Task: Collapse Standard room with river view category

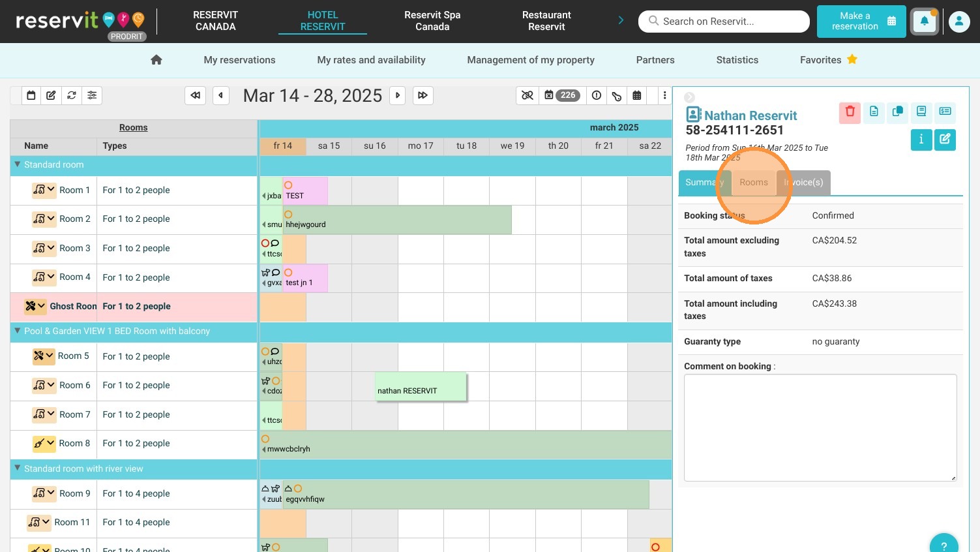Action: (18, 468)
